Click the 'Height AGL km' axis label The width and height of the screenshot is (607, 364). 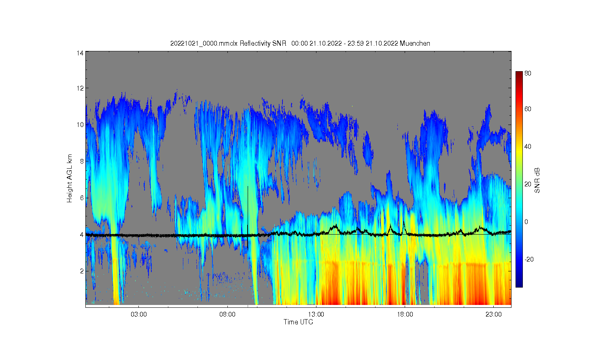(x=70, y=178)
